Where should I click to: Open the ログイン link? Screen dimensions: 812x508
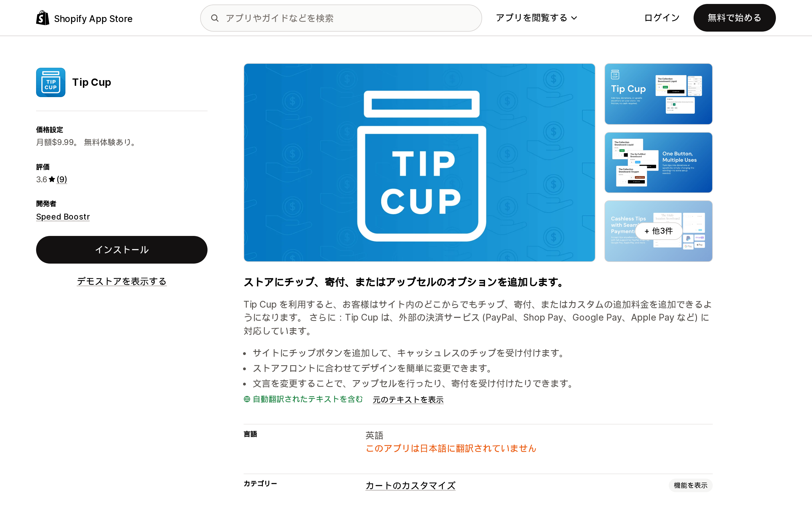pos(662,18)
